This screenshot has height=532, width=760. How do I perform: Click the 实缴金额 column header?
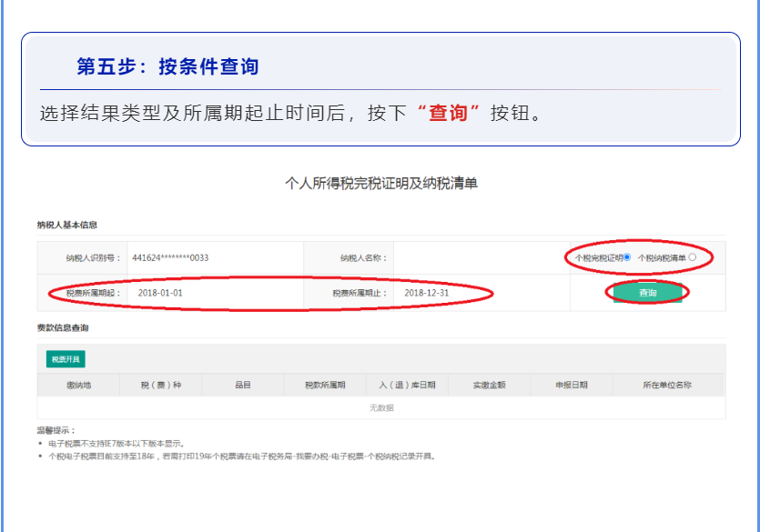coord(489,385)
